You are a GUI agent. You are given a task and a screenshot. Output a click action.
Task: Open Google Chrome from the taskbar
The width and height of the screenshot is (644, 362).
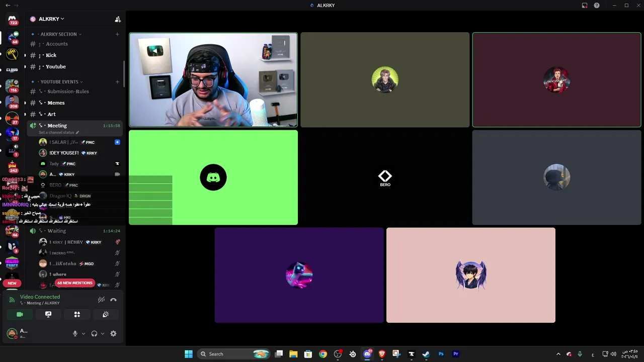[323, 354]
